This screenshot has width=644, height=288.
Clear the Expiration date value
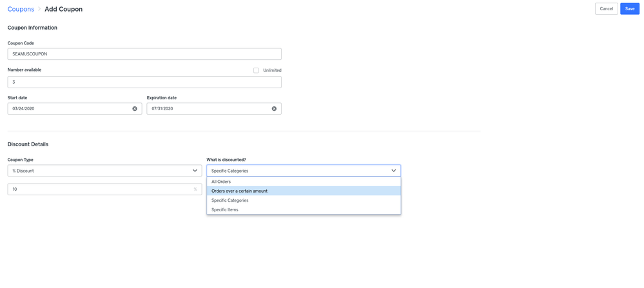(274, 109)
